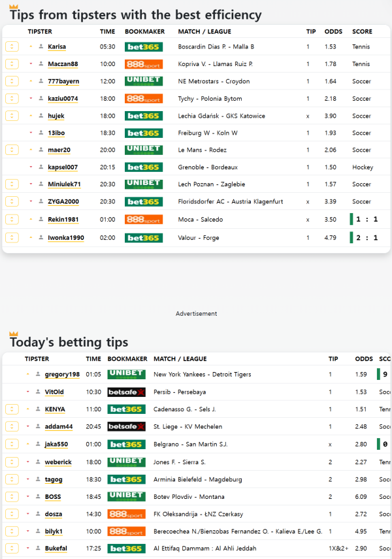Expand the row for tipster weberick
Image resolution: width=392 pixels, height=559 pixels.
[x=12, y=462]
